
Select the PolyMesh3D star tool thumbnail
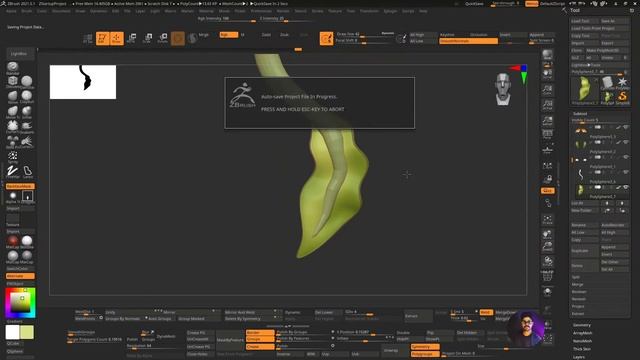[x=622, y=83]
